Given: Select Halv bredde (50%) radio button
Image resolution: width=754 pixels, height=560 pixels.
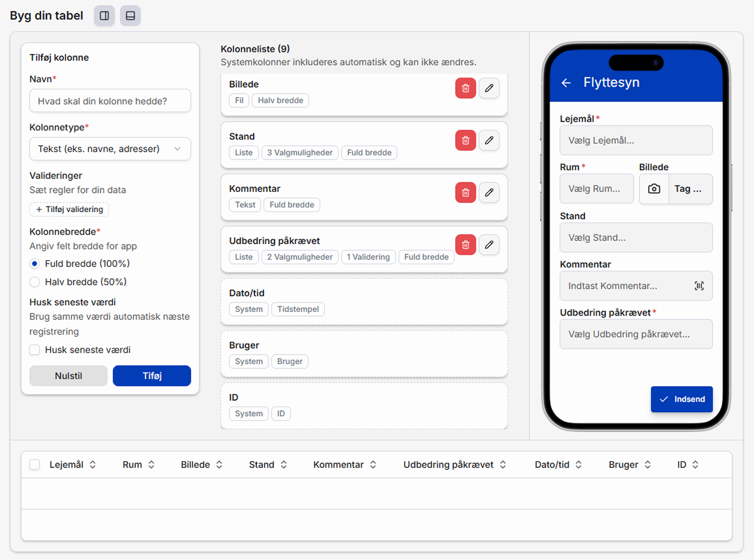Looking at the screenshot, I should coord(35,282).
